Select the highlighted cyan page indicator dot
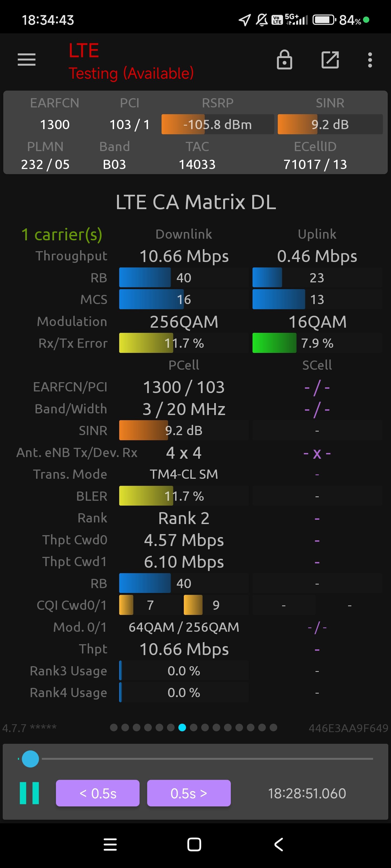The width and height of the screenshot is (391, 868). 182,727
